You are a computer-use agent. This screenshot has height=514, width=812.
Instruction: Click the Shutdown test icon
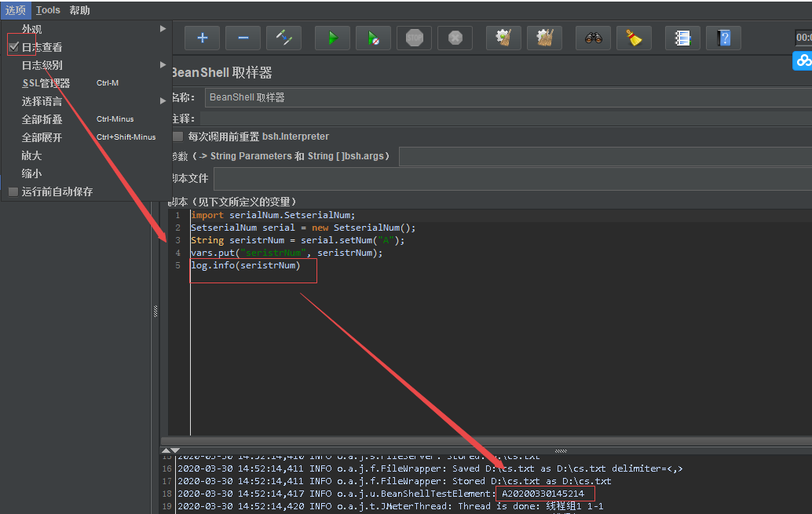point(455,38)
